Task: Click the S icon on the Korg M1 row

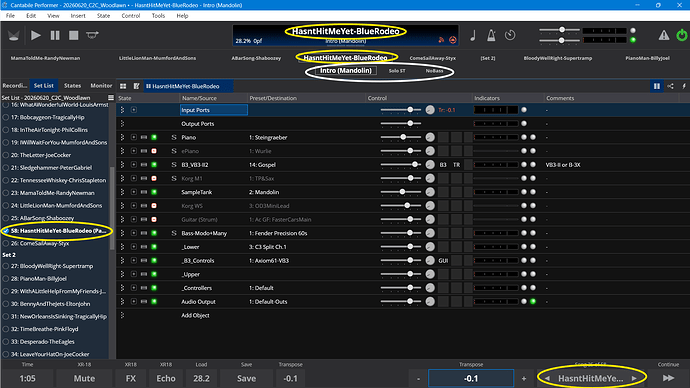Action: pyautogui.click(x=174, y=178)
